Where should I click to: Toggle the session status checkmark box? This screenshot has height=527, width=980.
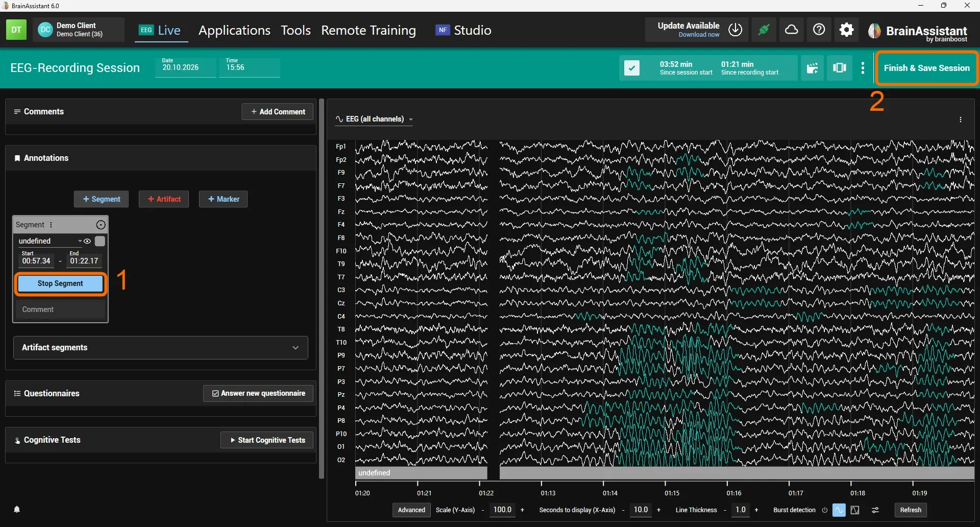coord(632,68)
